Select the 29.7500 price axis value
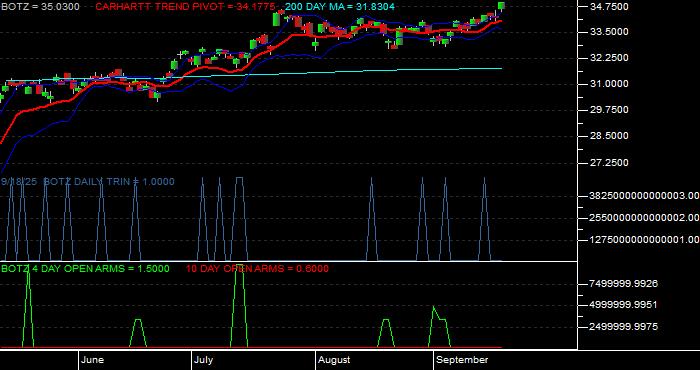The height and width of the screenshot is (370, 700). 609,110
